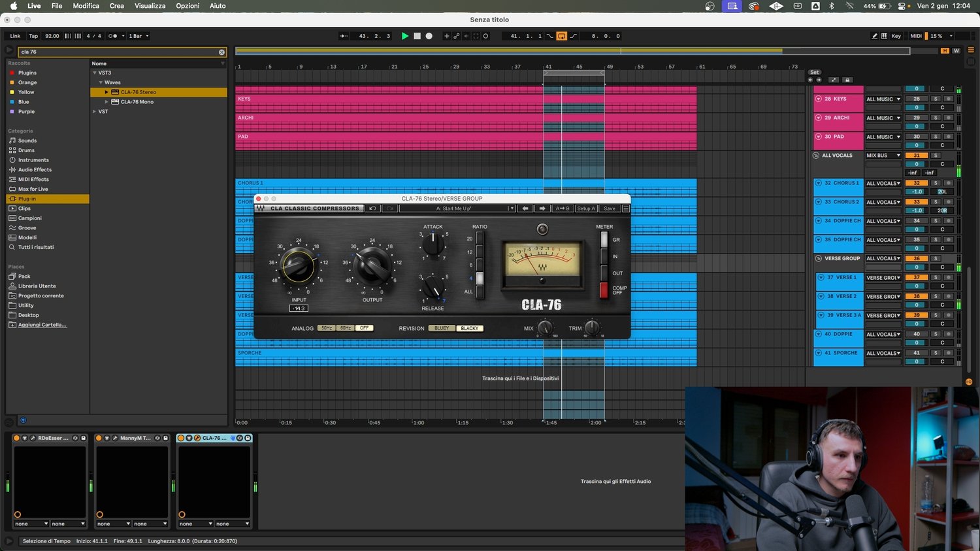Enable the Comp Off meter button

click(x=604, y=290)
